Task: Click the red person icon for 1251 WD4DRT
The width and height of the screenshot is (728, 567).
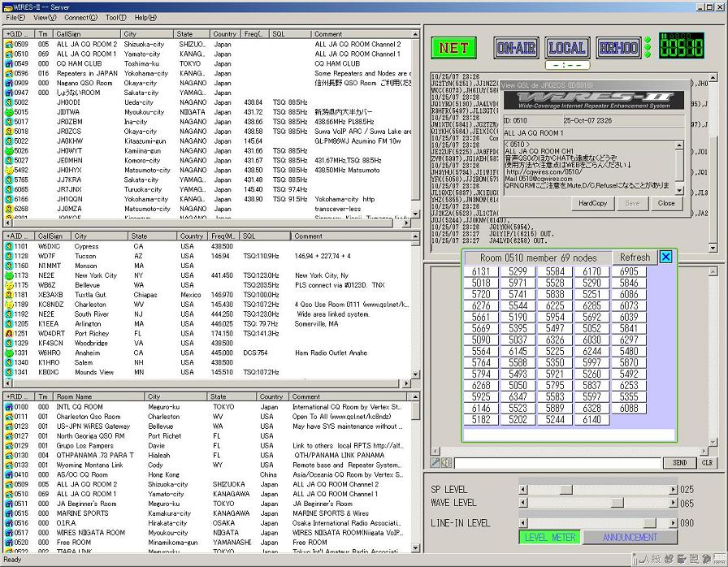Action: coord(9,334)
